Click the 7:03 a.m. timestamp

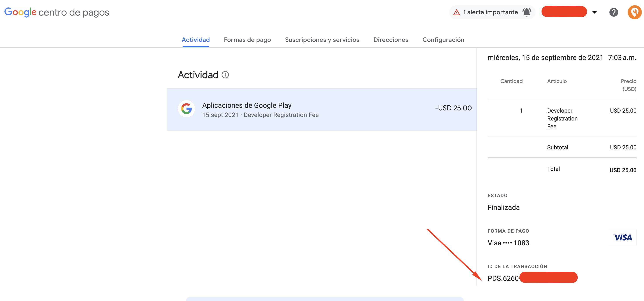tap(622, 58)
